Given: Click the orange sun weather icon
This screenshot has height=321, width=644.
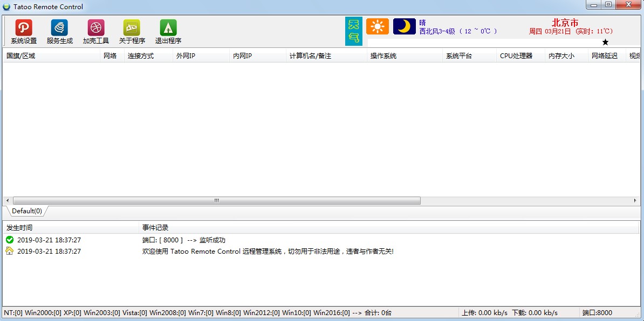Looking at the screenshot, I should pyautogui.click(x=378, y=26).
